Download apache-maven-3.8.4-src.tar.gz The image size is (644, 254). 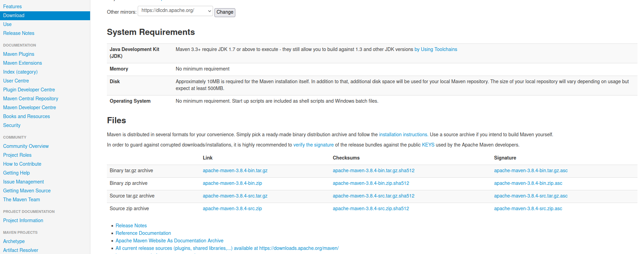click(235, 196)
